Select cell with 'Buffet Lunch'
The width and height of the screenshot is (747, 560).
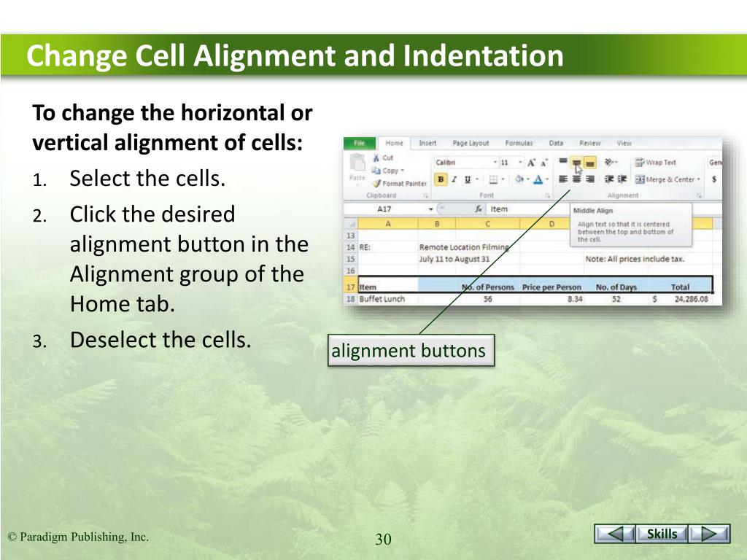pyautogui.click(x=387, y=299)
